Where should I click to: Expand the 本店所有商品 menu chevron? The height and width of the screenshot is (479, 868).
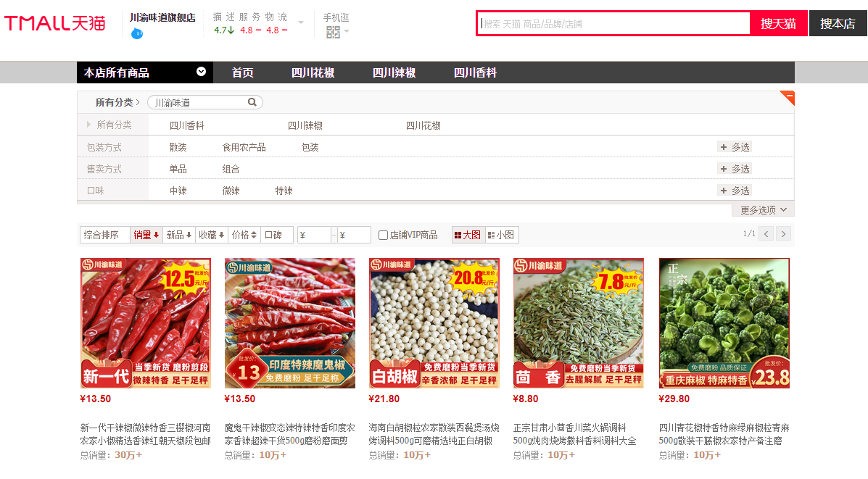201,72
